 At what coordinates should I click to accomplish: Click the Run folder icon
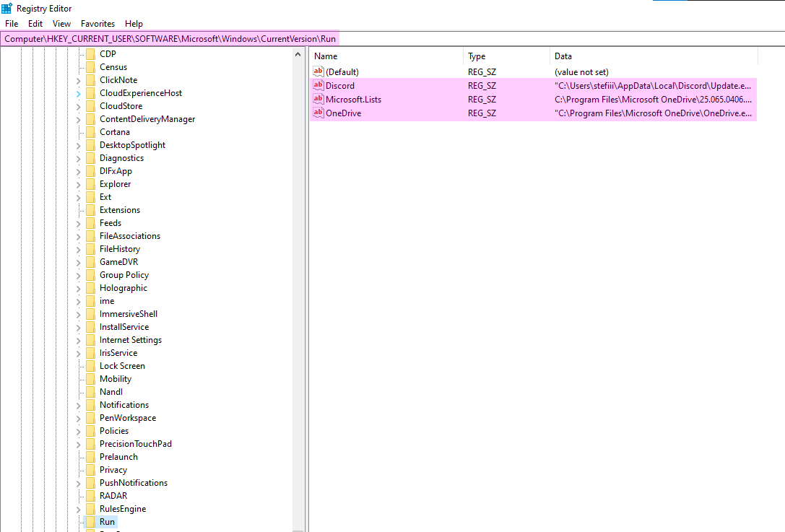click(90, 522)
